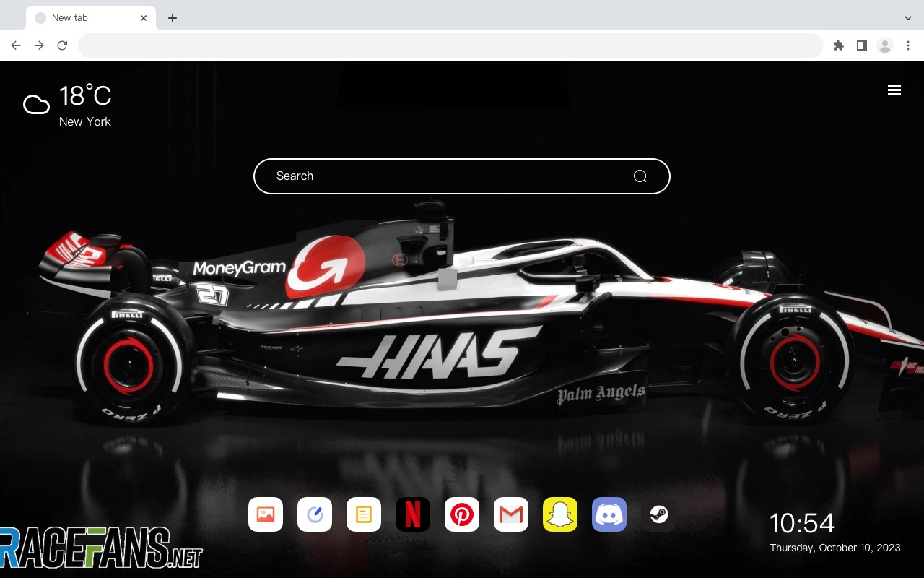Image resolution: width=924 pixels, height=578 pixels.
Task: Select the New tab tab
Action: [91, 18]
